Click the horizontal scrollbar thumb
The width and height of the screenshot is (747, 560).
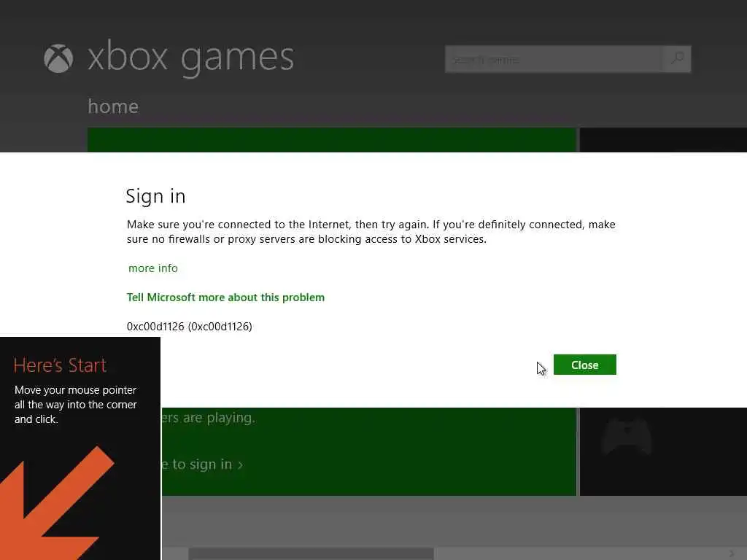coord(311,554)
